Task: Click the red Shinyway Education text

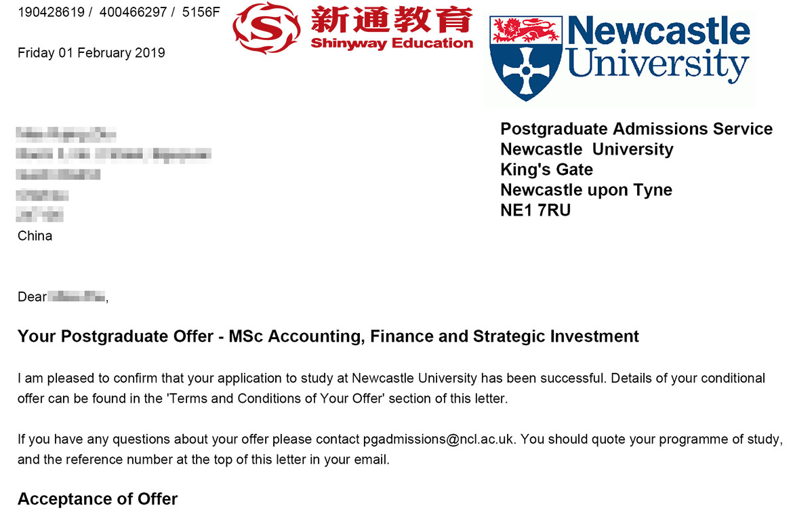Action: pos(391,43)
